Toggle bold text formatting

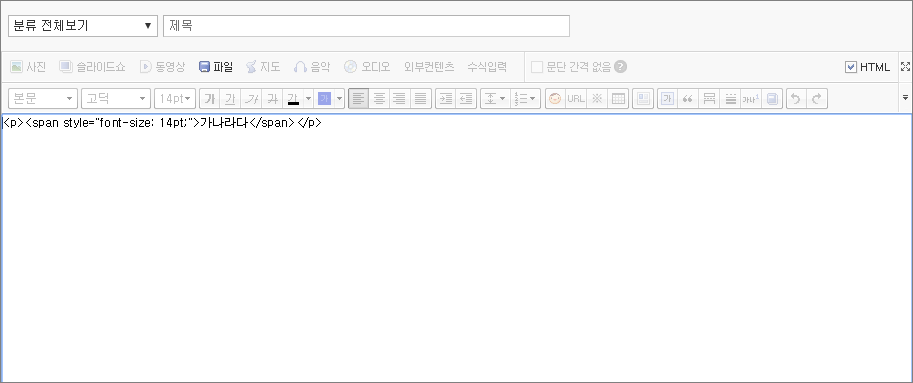point(210,99)
